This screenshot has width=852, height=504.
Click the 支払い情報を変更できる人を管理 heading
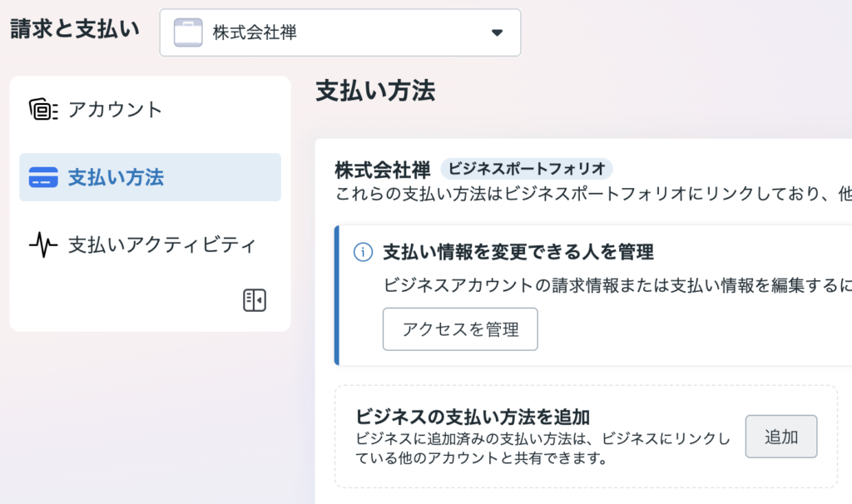point(518,251)
